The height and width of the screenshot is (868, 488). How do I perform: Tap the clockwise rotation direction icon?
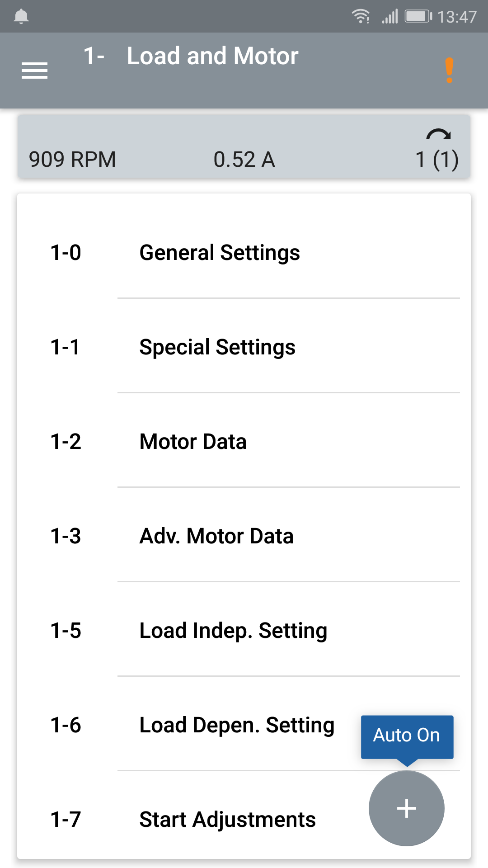438,135
